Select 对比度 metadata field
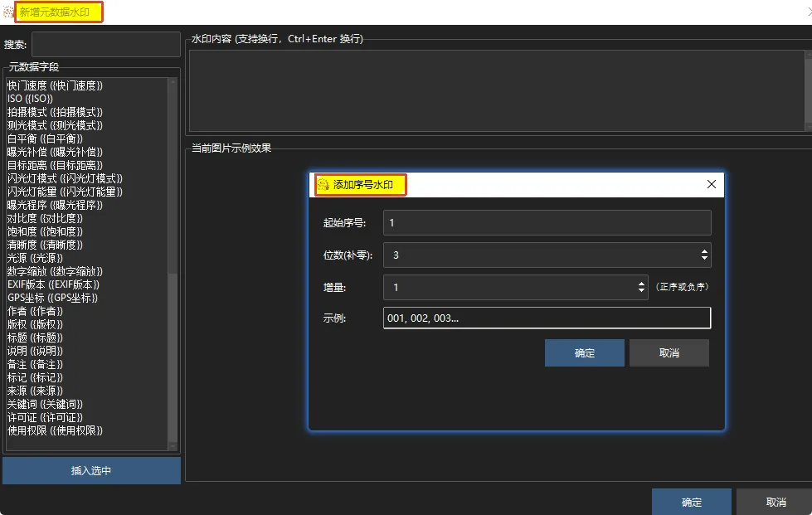Viewport: 812px width, 515px height. (45, 218)
